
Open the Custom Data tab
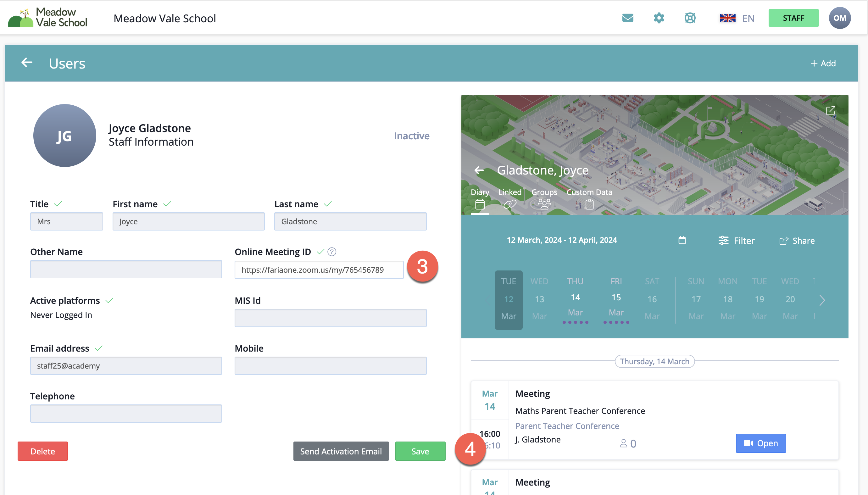pyautogui.click(x=589, y=198)
